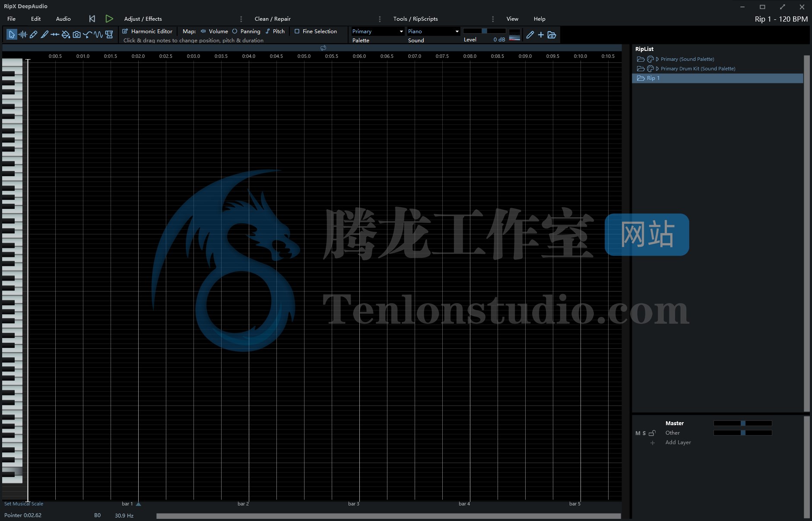Select the blender tool in the toolbar
The width and height of the screenshot is (812, 521).
tap(109, 35)
